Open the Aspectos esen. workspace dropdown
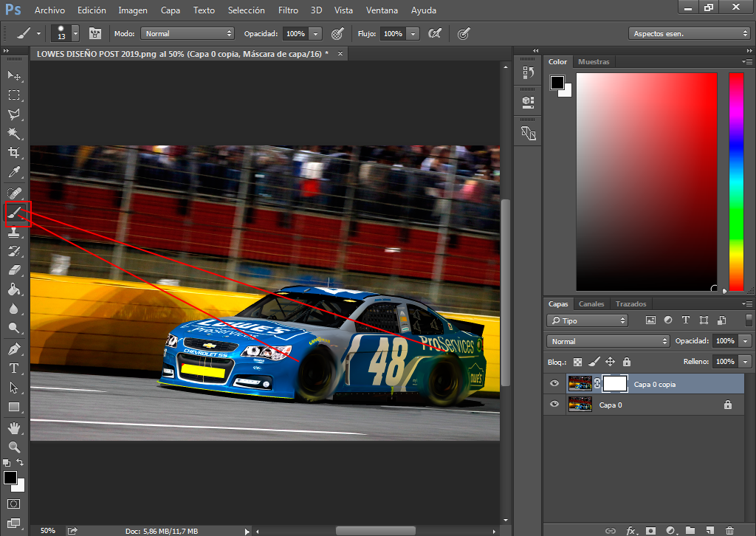756x536 pixels. 690,33
